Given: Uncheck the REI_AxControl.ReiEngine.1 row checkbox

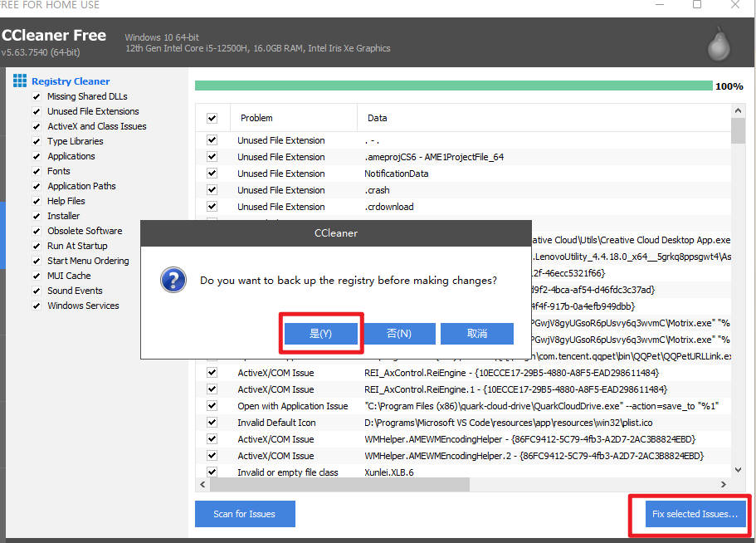Looking at the screenshot, I should point(212,389).
